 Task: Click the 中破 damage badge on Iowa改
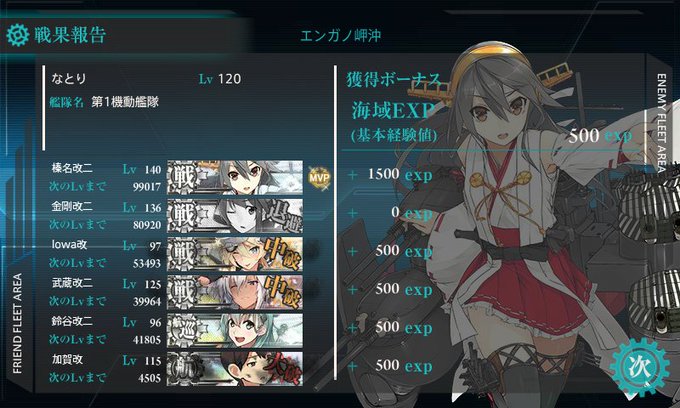pyautogui.click(x=283, y=254)
